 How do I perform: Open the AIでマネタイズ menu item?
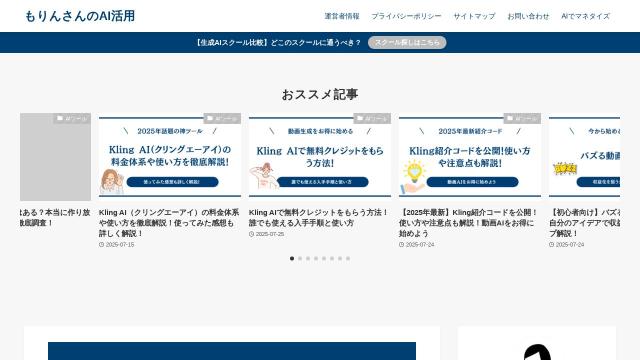[x=585, y=16]
